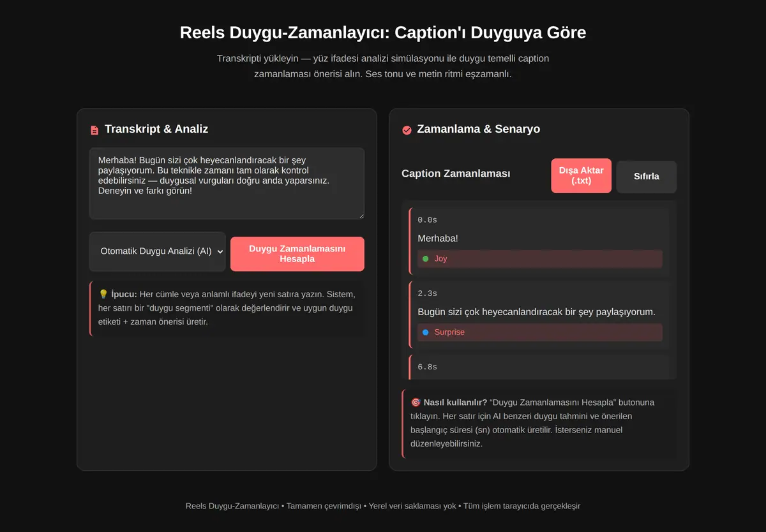Click the document icon beside Transkript & Analiz
766x532 pixels.
tap(94, 130)
